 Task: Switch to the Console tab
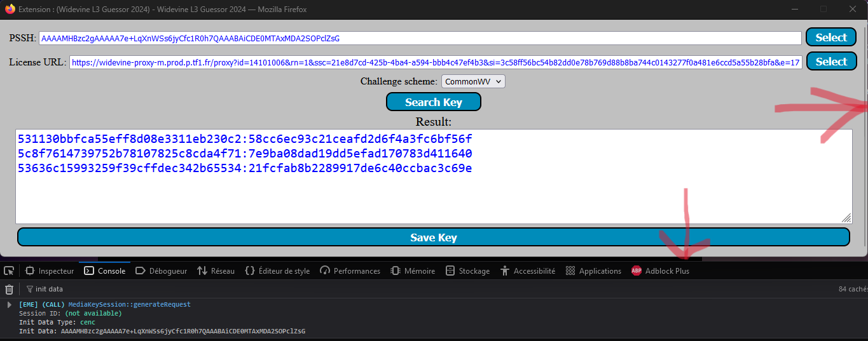pyautogui.click(x=105, y=271)
